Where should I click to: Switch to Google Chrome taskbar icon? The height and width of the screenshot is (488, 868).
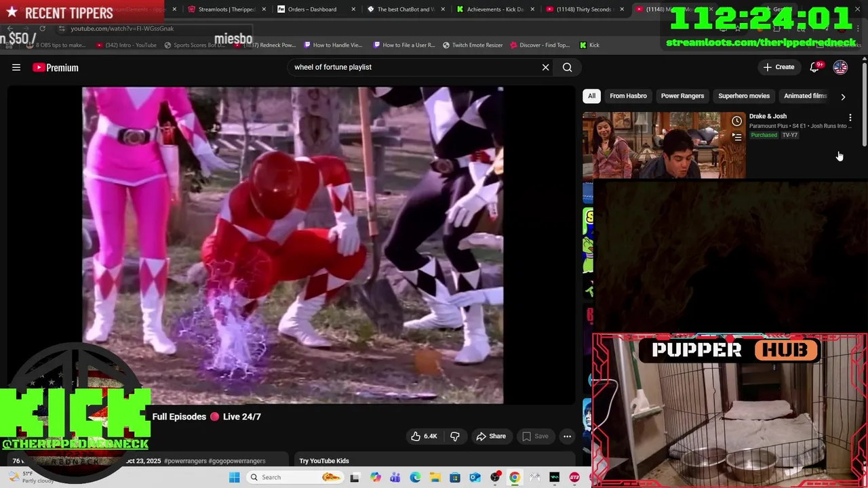click(515, 477)
